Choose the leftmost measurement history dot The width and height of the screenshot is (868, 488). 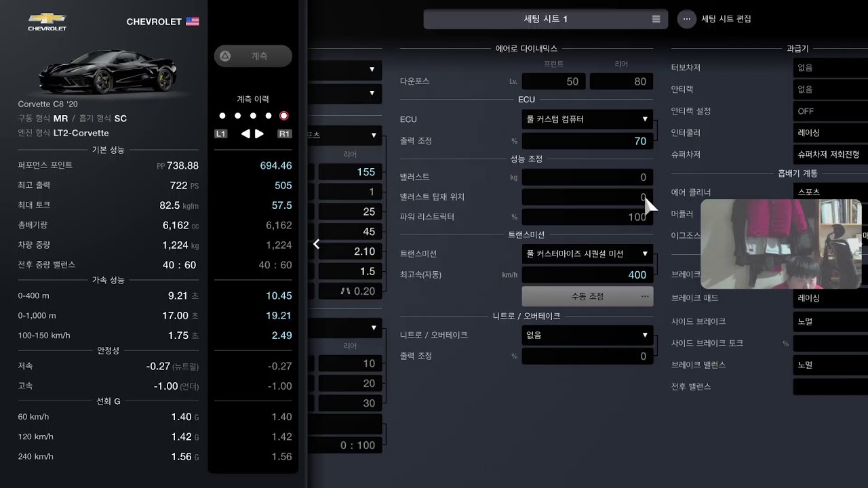point(222,116)
